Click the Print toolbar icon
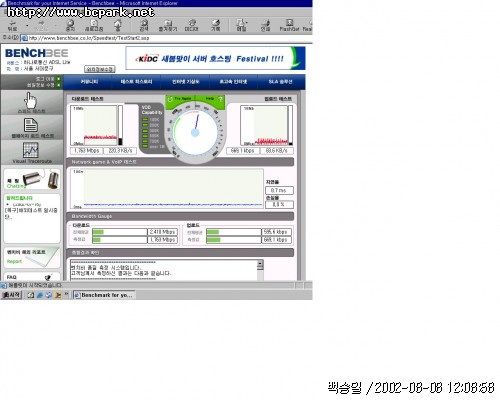The width and height of the screenshot is (500, 400). pyautogui.click(x=265, y=25)
